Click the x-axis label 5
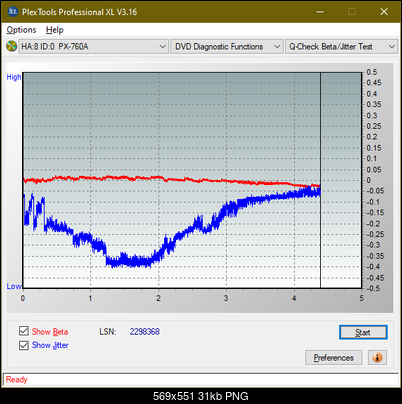 [x=361, y=298]
